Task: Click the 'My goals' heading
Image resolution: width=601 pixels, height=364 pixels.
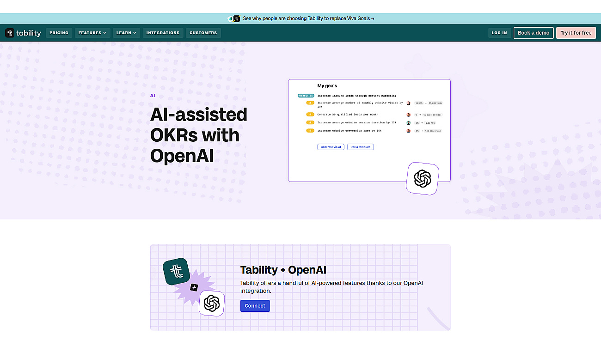Action: point(327,86)
